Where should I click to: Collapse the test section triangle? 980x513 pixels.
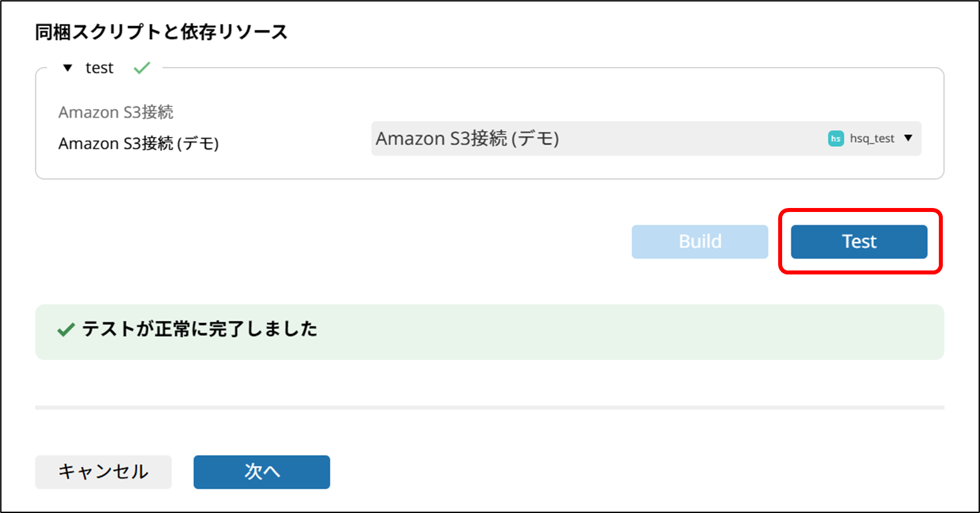[x=67, y=68]
